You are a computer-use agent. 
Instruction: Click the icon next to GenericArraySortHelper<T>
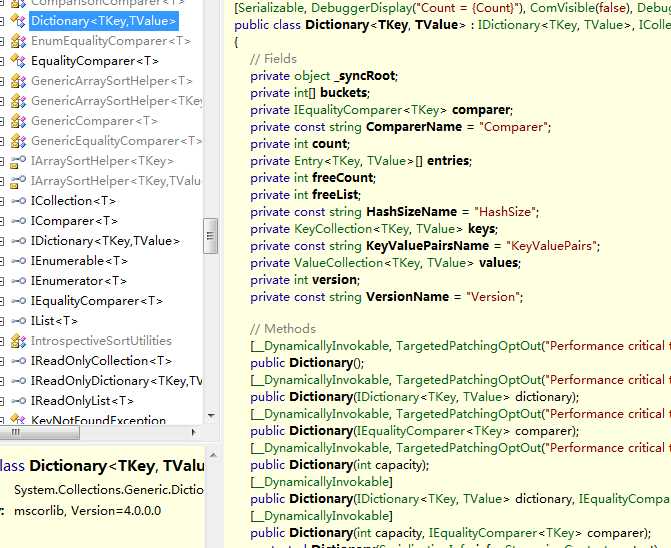click(18, 81)
